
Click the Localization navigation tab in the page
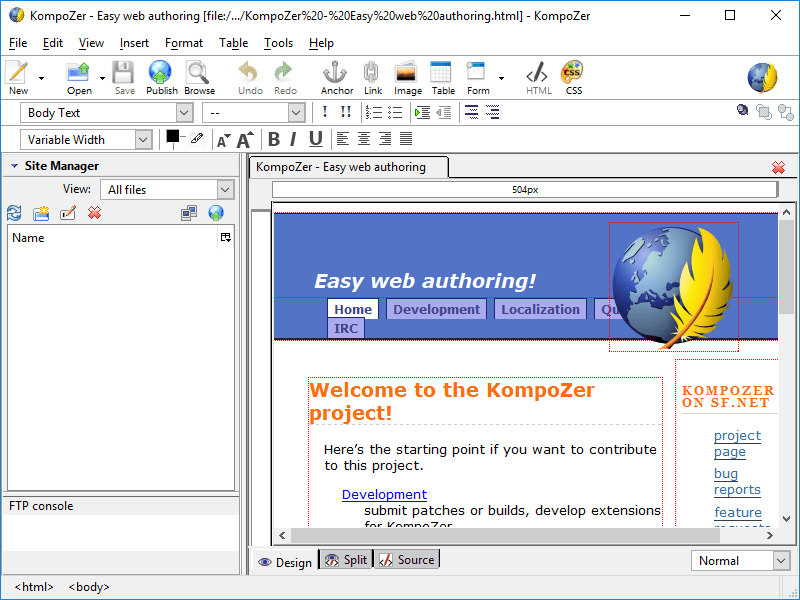click(x=540, y=309)
